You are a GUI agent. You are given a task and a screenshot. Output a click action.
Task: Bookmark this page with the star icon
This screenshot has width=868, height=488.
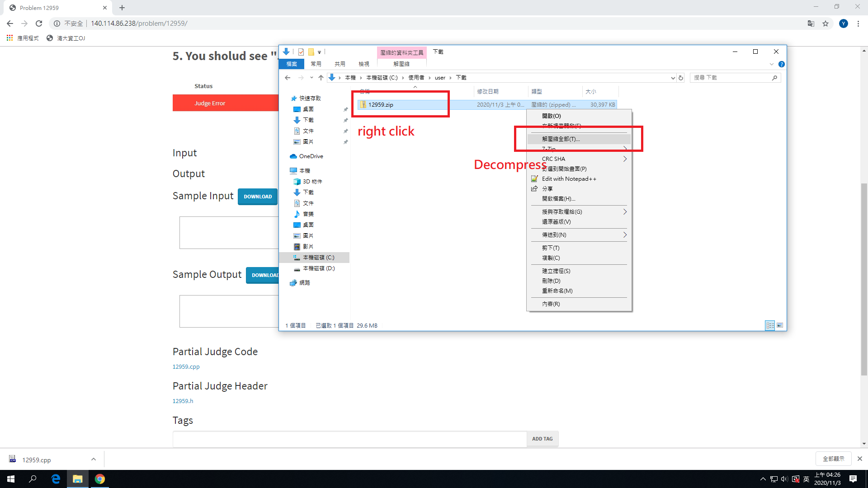[x=826, y=23]
